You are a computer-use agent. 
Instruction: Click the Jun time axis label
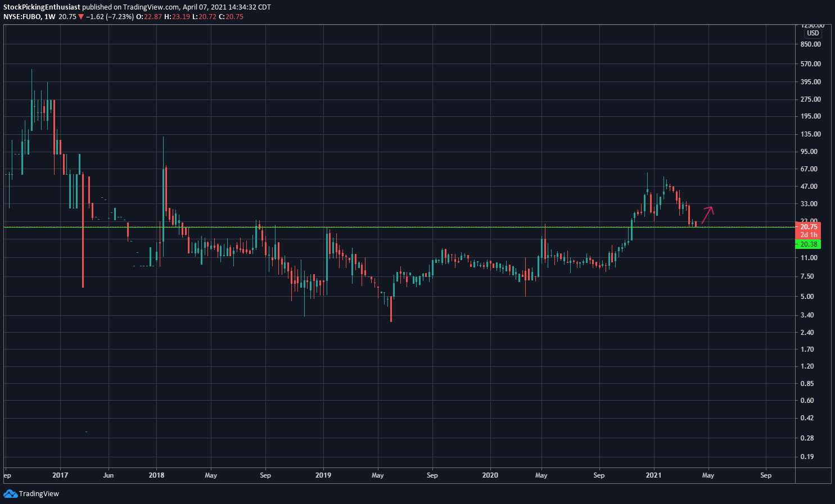click(109, 475)
